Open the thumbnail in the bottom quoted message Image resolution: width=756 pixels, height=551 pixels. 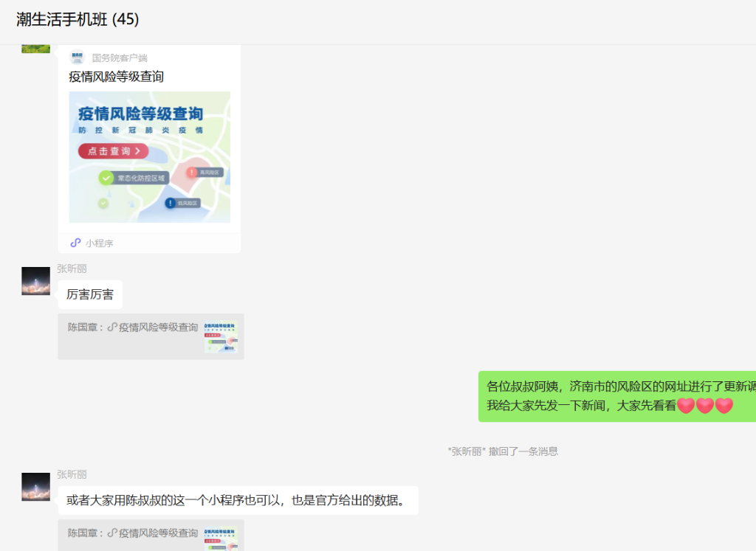click(221, 538)
